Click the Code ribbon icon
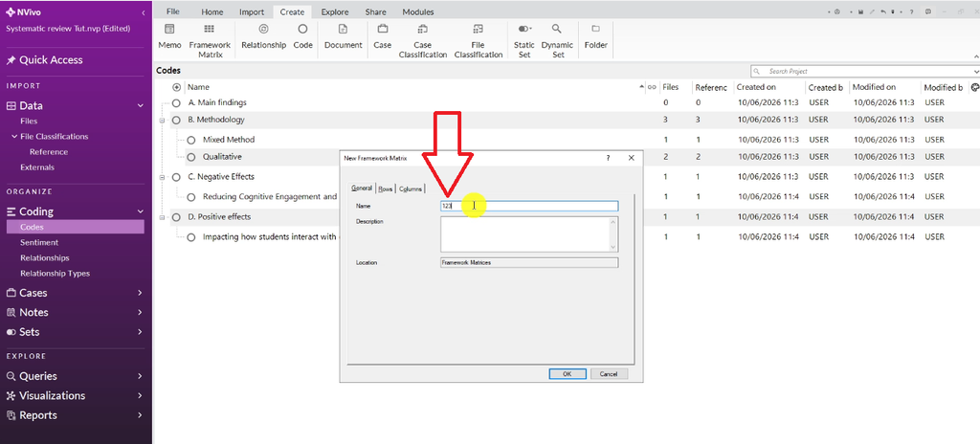Image resolution: width=980 pixels, height=444 pixels. pyautogui.click(x=302, y=29)
